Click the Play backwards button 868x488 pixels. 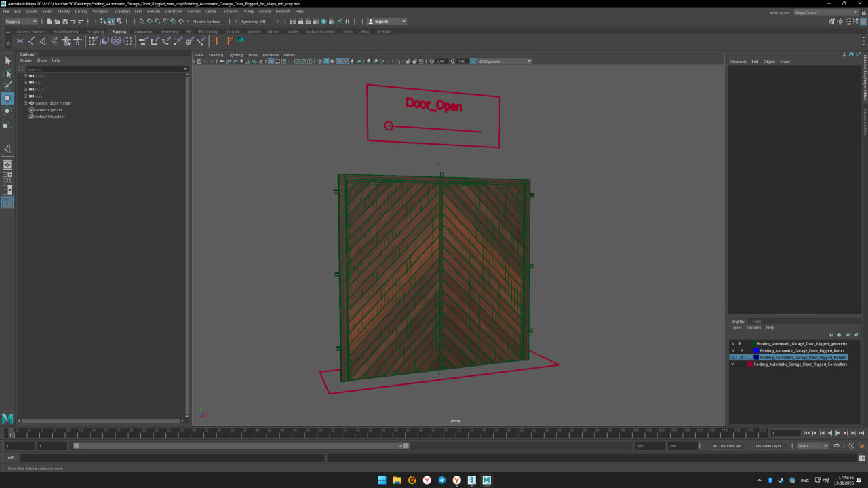[830, 433]
